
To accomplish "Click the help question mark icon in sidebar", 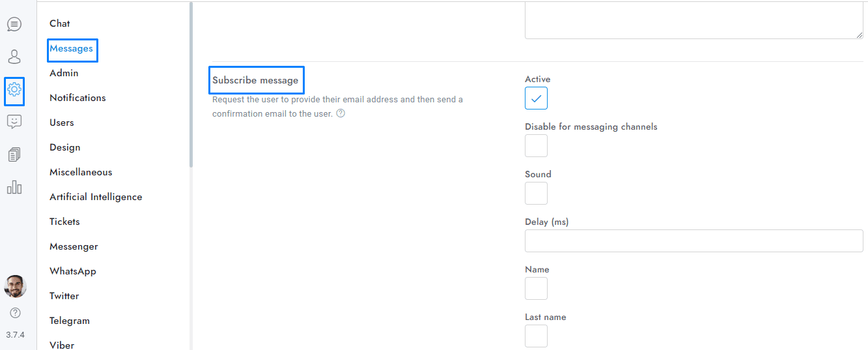I will point(15,313).
